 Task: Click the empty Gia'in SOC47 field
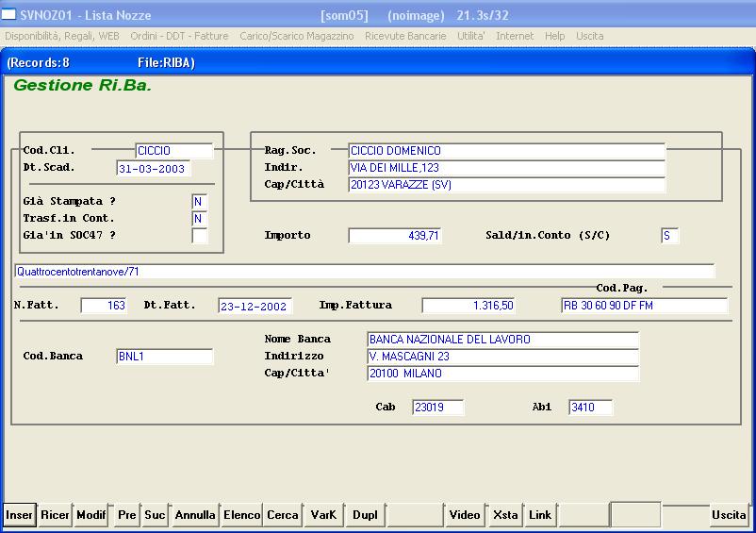[199, 236]
